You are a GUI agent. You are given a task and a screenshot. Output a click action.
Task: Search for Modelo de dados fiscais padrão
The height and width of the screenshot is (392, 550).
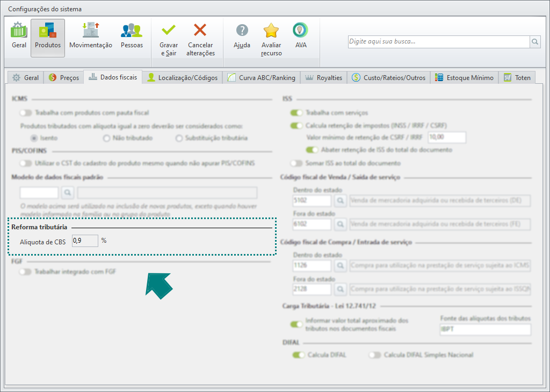pos(68,192)
